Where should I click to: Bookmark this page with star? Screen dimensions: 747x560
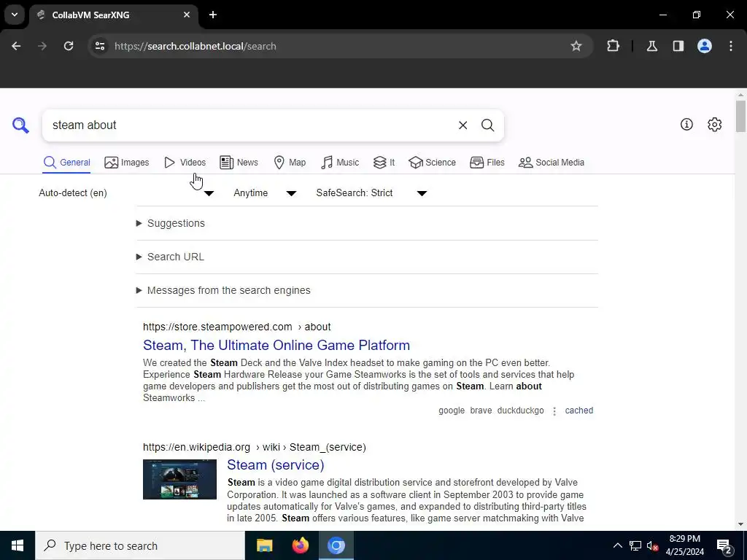click(576, 46)
